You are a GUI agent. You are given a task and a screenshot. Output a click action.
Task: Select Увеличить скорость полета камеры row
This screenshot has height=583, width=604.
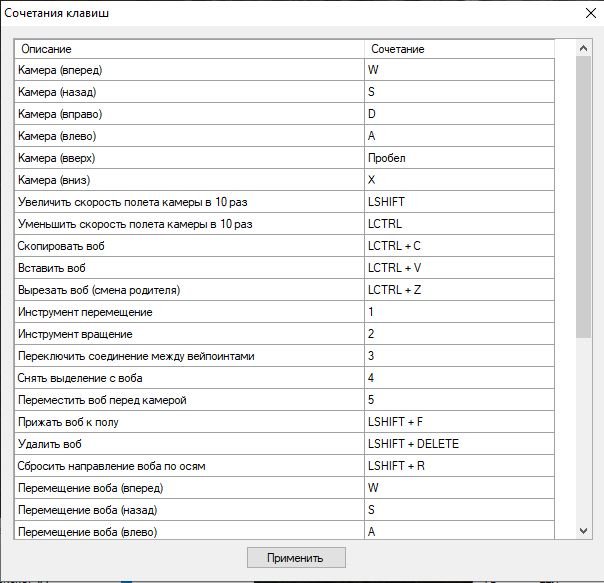[189, 202]
